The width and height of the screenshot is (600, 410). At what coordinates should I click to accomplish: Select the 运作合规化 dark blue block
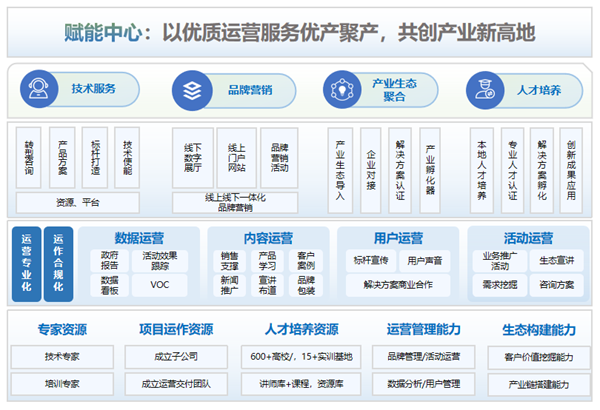pyautogui.click(x=57, y=263)
